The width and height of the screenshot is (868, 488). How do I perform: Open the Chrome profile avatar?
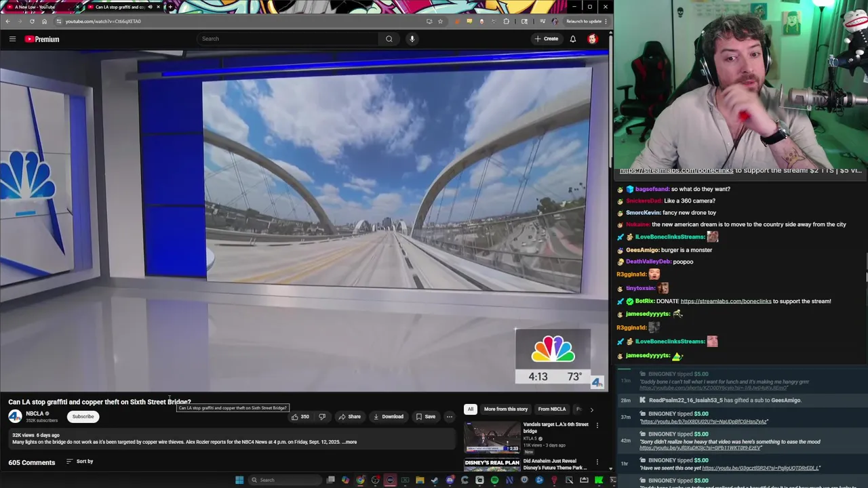click(555, 21)
